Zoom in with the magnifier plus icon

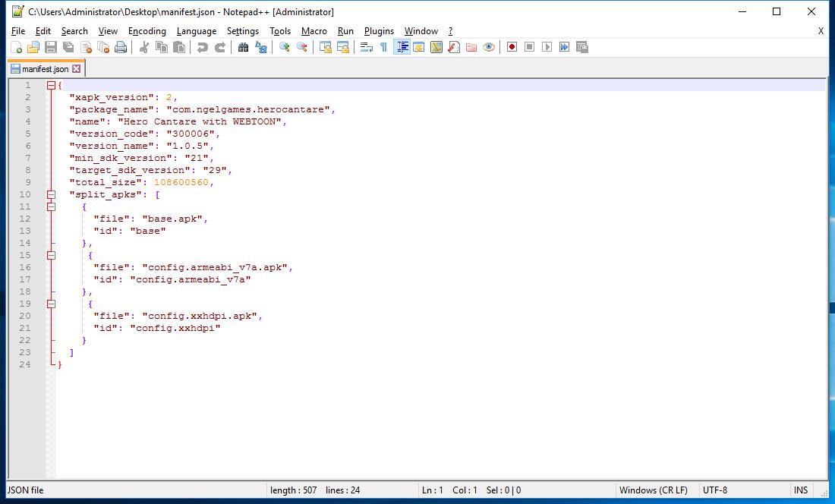pyautogui.click(x=285, y=47)
